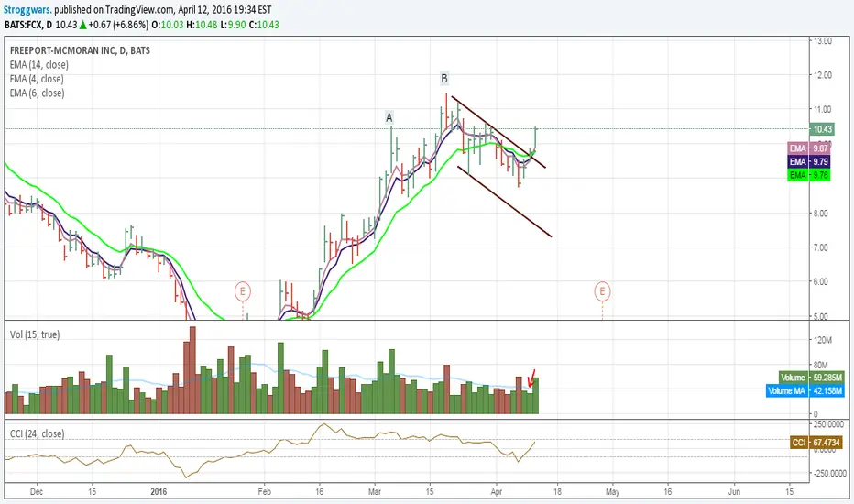The width and height of the screenshot is (854, 504).
Task: Click the dark blue EMA 9.79 tag
Action: point(809,162)
